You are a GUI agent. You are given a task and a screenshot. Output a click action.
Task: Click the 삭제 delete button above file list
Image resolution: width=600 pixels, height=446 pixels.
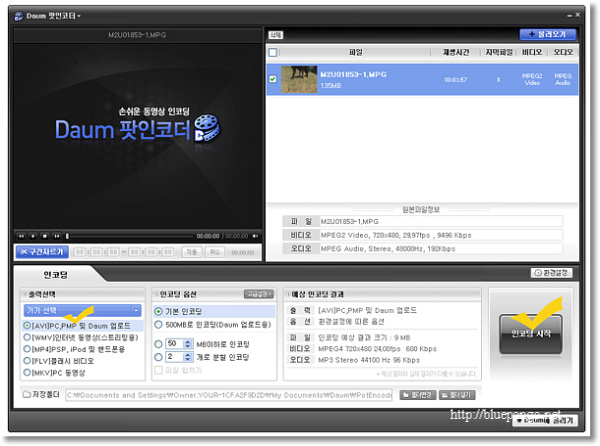click(x=275, y=35)
